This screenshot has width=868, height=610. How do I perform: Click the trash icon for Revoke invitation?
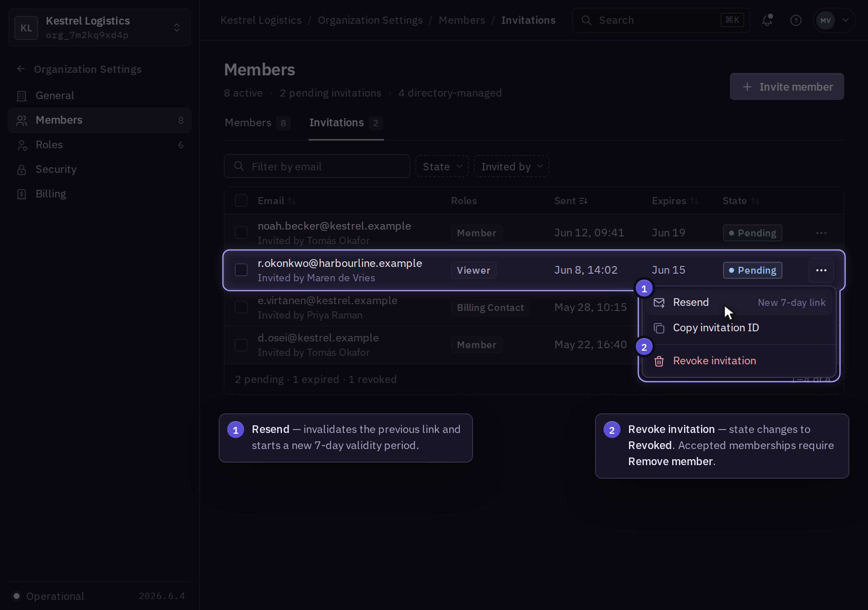pyautogui.click(x=659, y=361)
